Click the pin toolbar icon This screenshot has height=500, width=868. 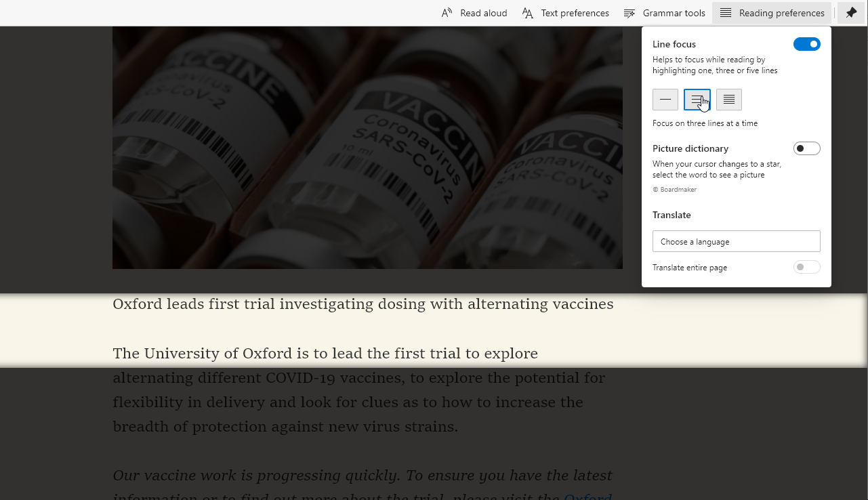point(851,13)
